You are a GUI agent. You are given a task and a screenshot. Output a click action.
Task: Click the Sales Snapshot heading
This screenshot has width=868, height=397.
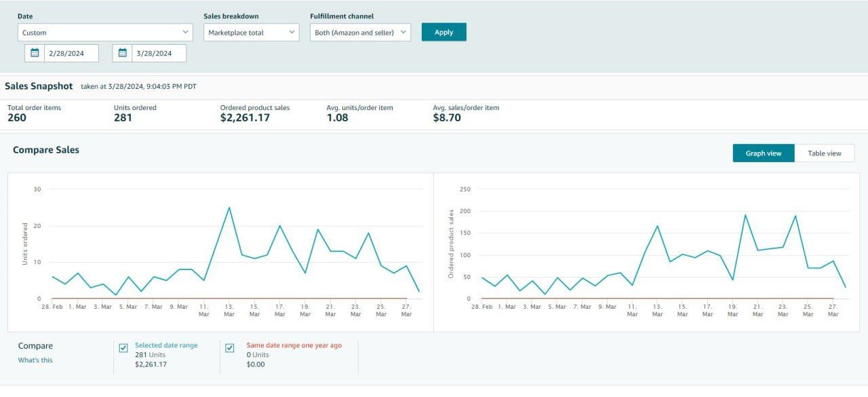pyautogui.click(x=39, y=86)
